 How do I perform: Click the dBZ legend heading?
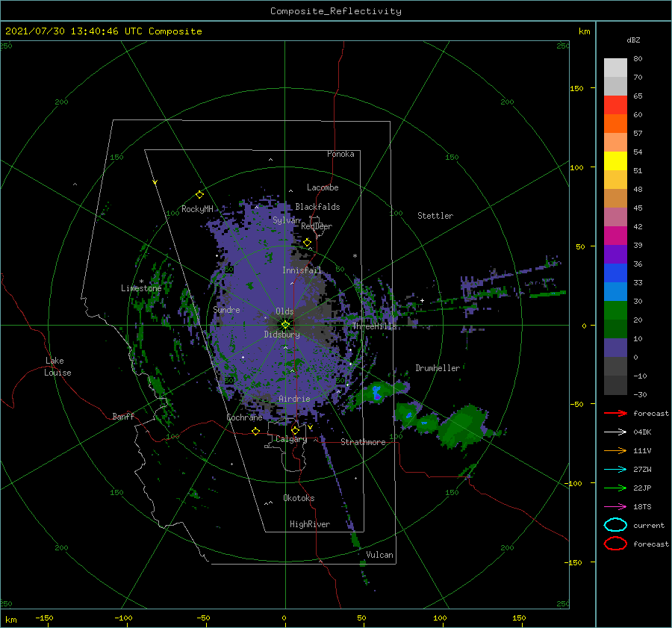pyautogui.click(x=633, y=40)
